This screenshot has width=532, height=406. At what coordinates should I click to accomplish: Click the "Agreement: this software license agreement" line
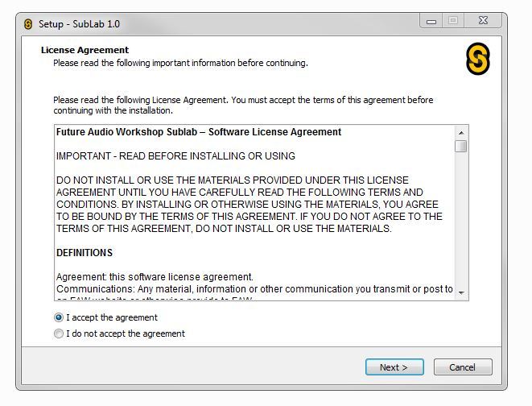[155, 277]
